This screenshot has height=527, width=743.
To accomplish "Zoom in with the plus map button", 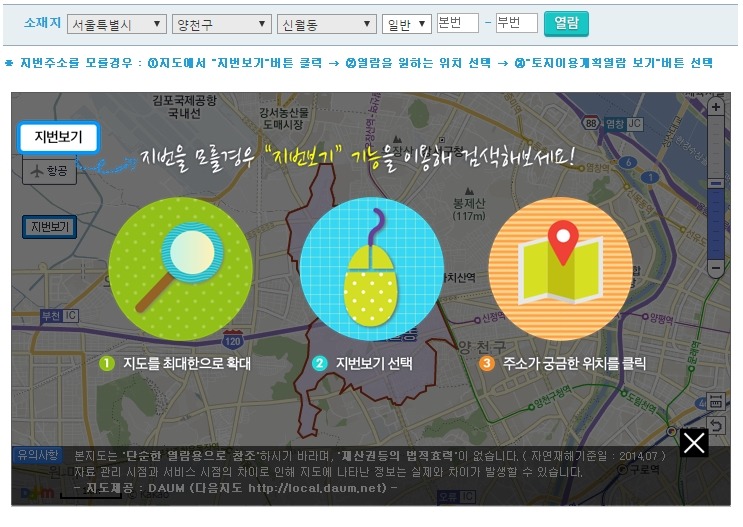I will click(716, 107).
